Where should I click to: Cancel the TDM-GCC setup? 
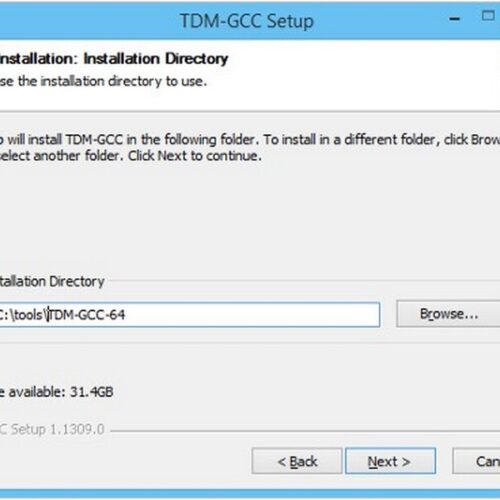point(477,461)
